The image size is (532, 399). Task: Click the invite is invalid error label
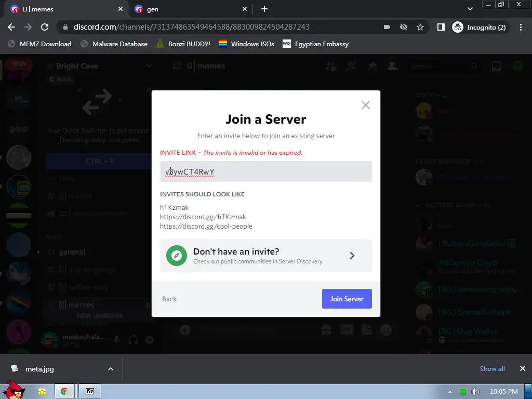coord(253,153)
